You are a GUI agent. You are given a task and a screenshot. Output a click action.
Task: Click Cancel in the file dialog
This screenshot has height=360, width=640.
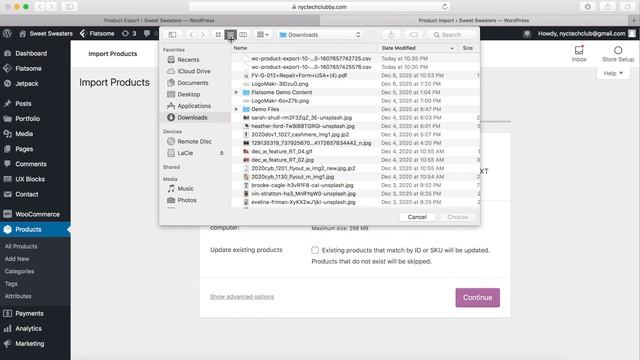click(x=417, y=217)
